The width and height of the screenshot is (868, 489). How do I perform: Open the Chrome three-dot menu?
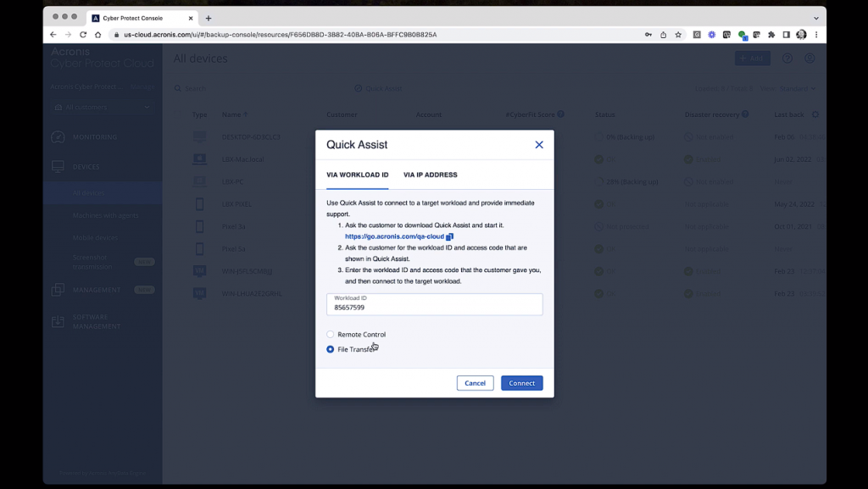pyautogui.click(x=816, y=34)
